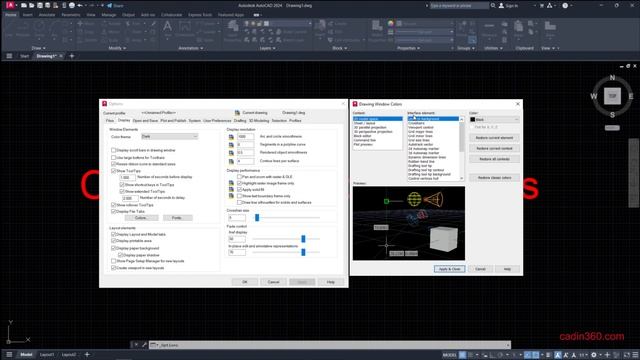Expand the Annotation panel dropdown

[x=191, y=48]
